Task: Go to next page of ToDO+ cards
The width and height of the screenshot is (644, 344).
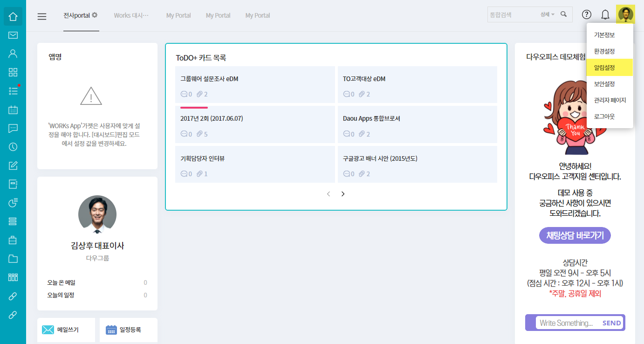Action: click(343, 194)
